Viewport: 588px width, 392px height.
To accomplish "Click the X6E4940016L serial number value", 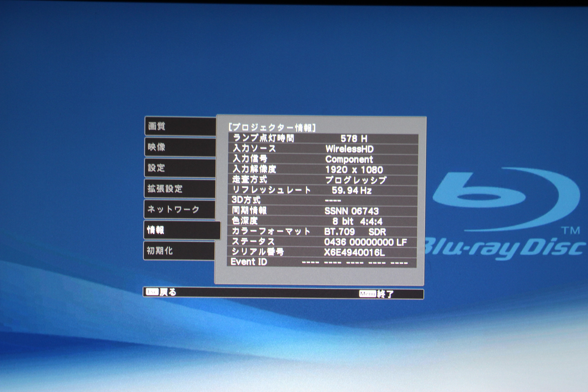I will (354, 253).
